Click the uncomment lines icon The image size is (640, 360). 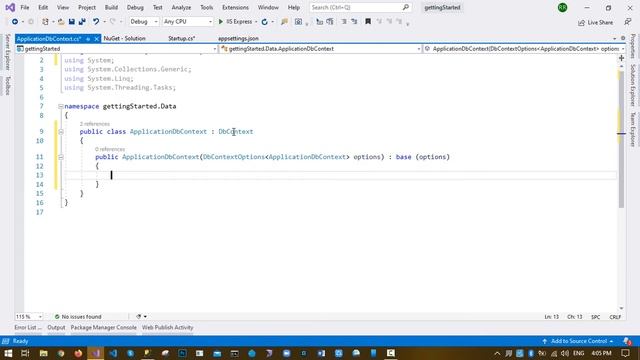pyautogui.click(x=354, y=22)
